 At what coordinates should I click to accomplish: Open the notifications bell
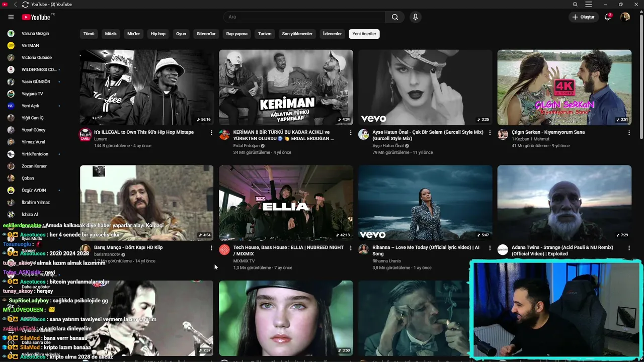coord(608,17)
